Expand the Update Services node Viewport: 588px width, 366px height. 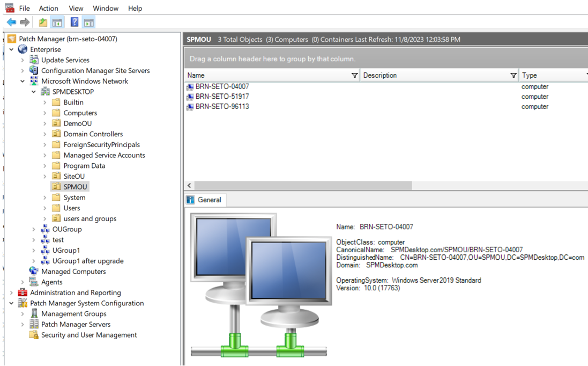click(23, 60)
